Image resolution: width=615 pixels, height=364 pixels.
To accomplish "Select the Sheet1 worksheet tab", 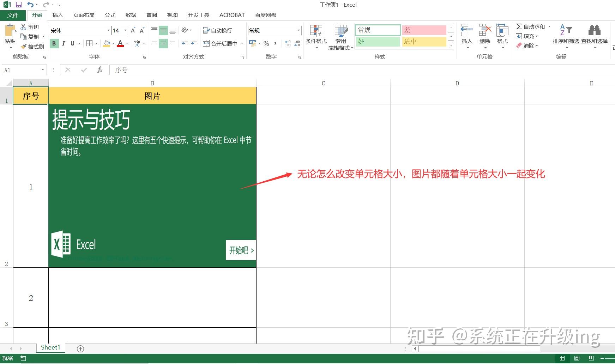I will (50, 348).
